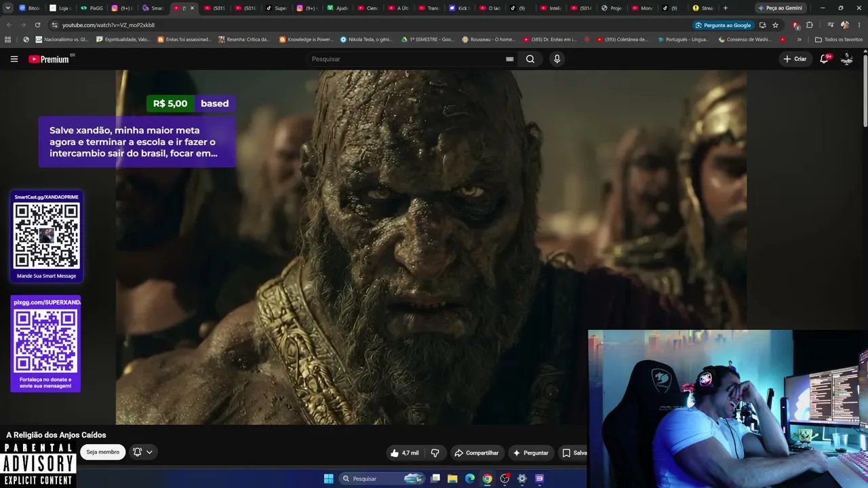Screen dimensions: 868x488
Task: Open a new Chrome tab
Action: (726, 8)
